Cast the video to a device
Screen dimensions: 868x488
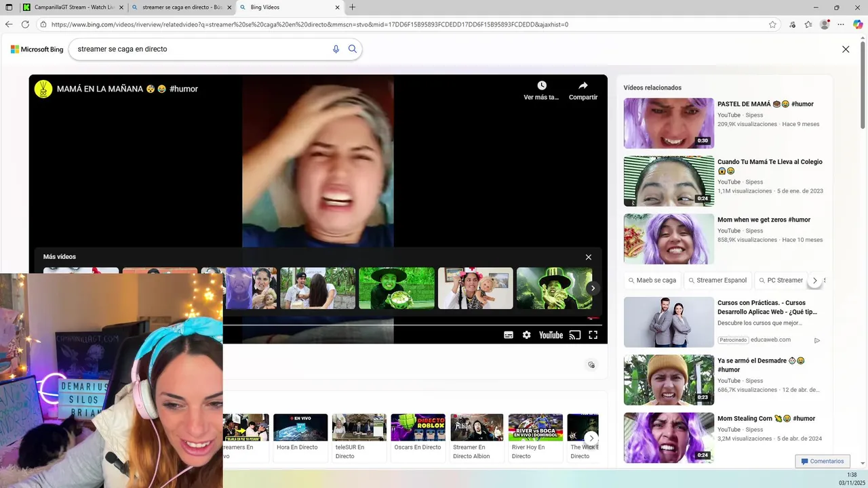[575, 335]
